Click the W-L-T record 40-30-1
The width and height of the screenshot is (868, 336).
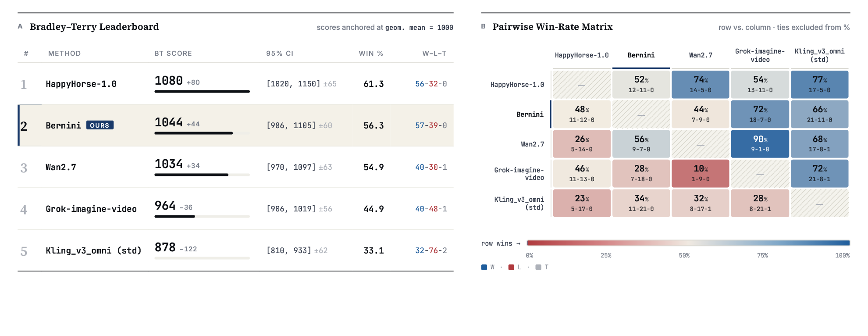pos(431,167)
